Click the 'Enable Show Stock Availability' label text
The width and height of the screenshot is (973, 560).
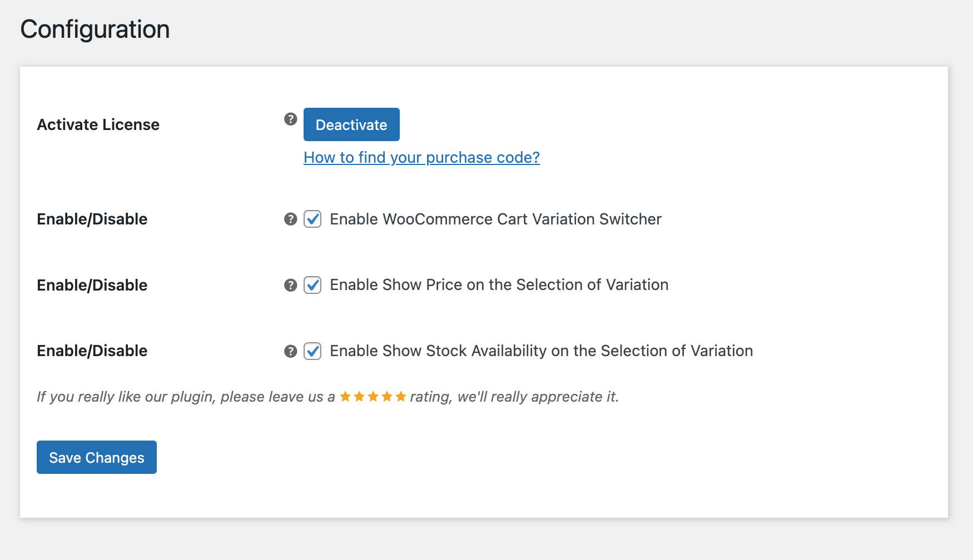point(541,351)
